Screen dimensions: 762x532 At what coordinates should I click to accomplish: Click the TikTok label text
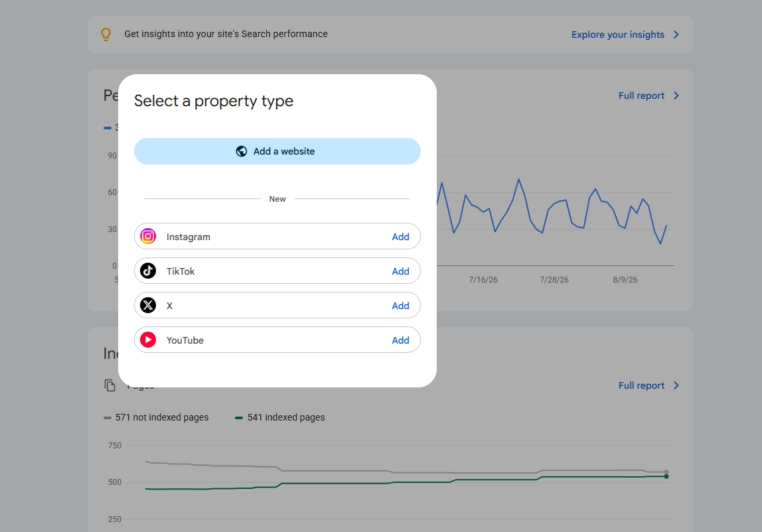(x=181, y=271)
